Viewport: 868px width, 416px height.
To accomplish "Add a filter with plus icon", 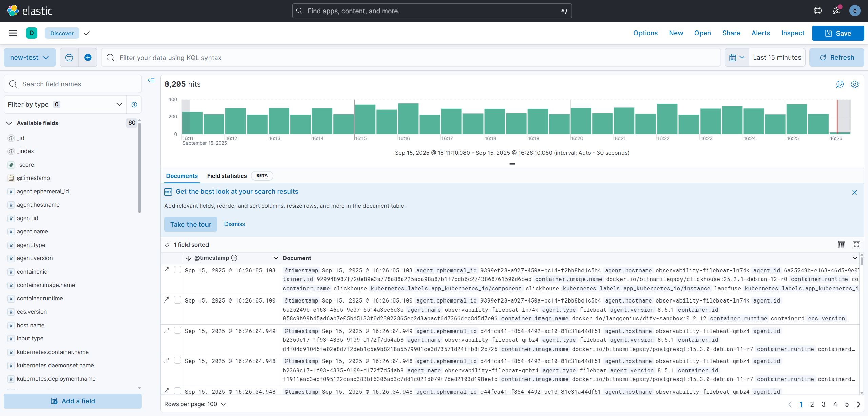I will click(x=88, y=58).
